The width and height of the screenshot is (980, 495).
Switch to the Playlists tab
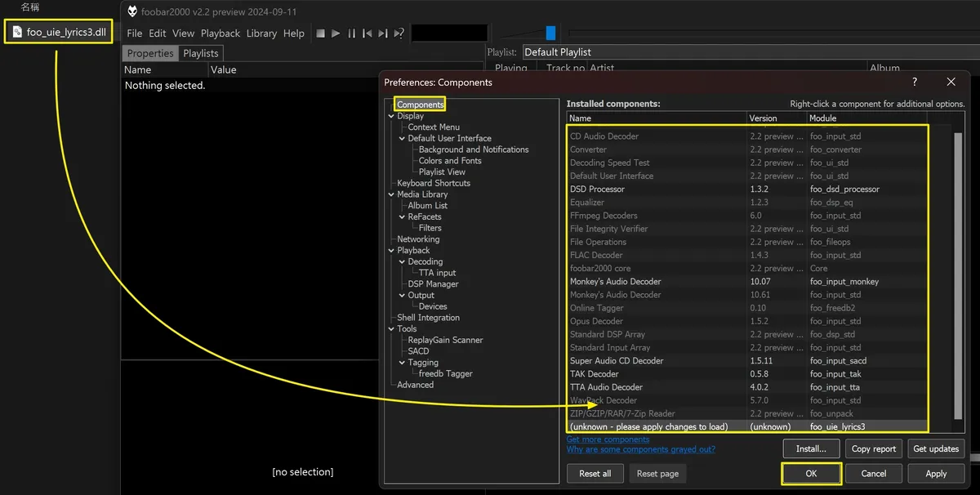coord(201,53)
